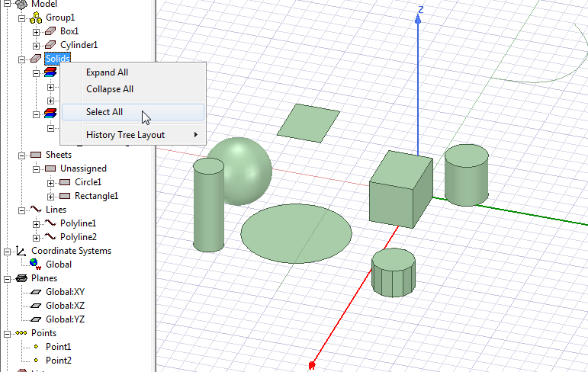588x372 pixels.
Task: Click the Coordinate Systems axis icon
Action: pos(21,251)
